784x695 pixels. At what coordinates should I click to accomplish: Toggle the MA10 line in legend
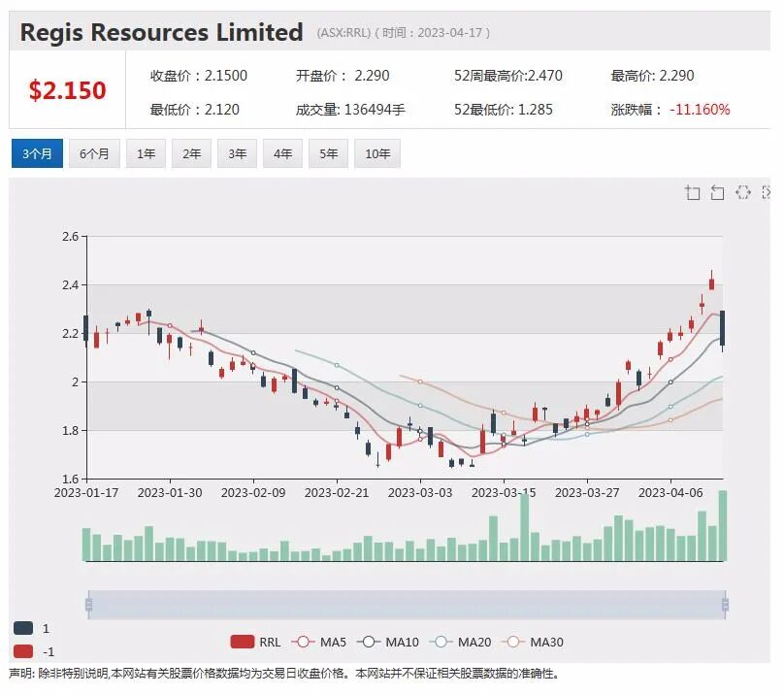pos(388,642)
